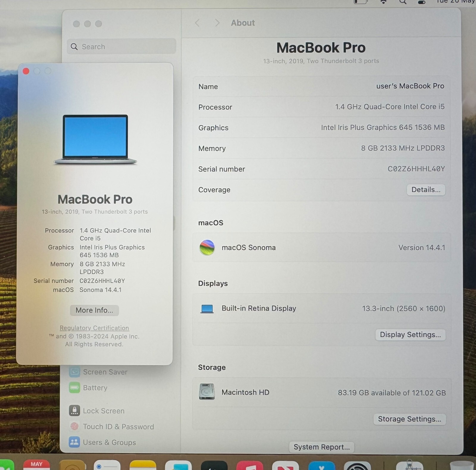The height and width of the screenshot is (470, 476).
Task: Open Details for Coverage
Action: pos(426,190)
